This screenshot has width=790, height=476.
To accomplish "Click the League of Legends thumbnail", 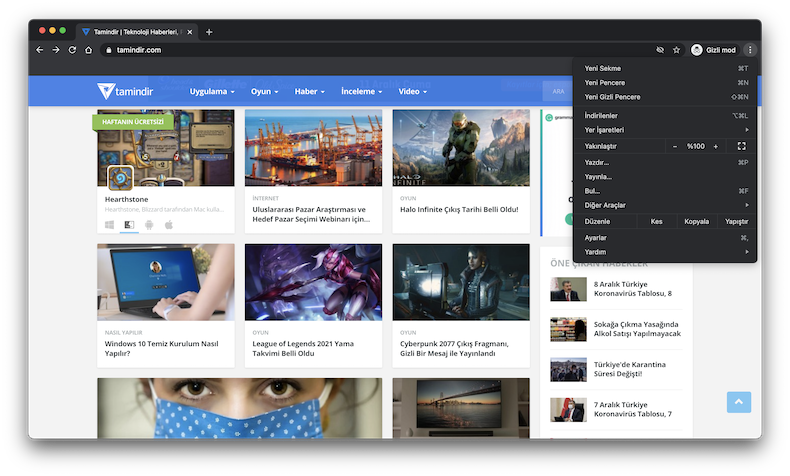I will pyautogui.click(x=313, y=282).
